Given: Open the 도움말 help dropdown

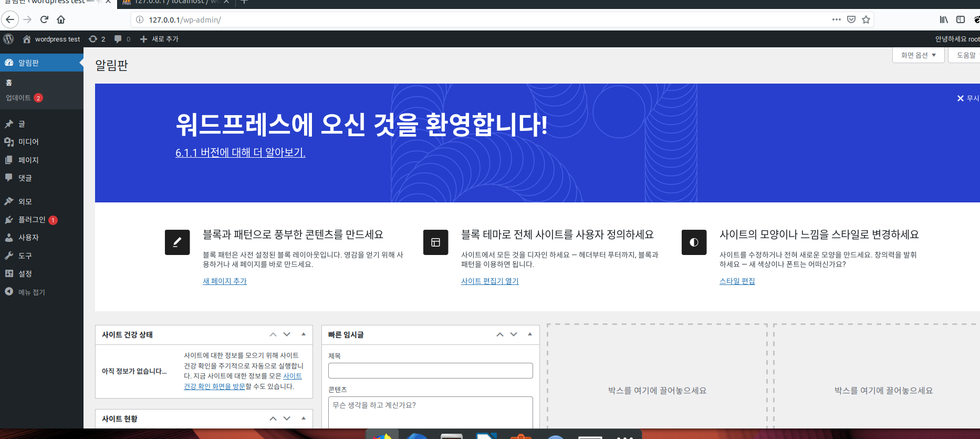Looking at the screenshot, I should 965,55.
